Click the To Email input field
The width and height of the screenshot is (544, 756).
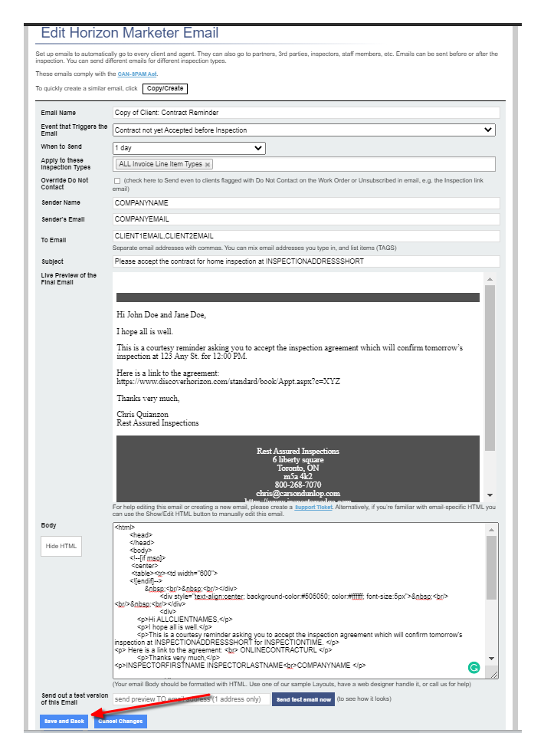pos(306,236)
